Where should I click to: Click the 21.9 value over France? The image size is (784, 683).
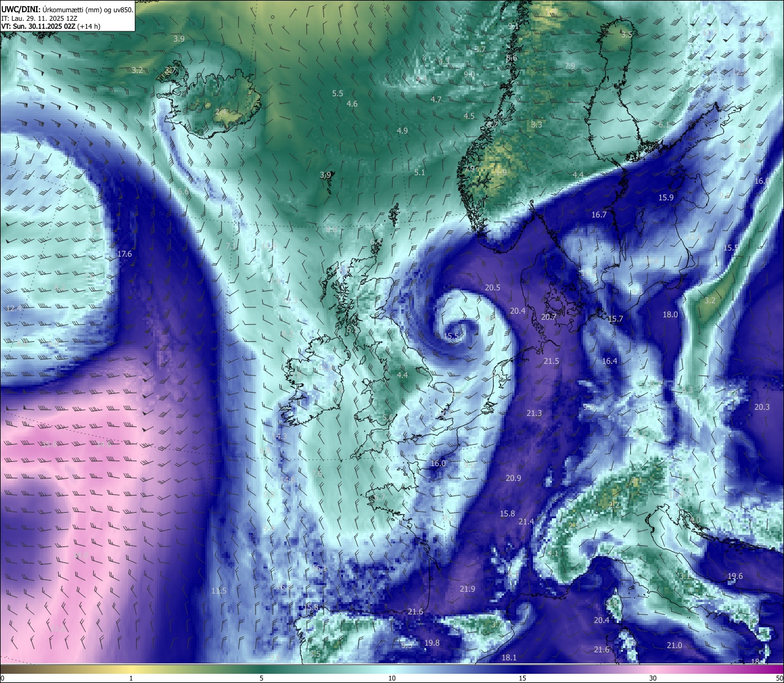point(467,589)
